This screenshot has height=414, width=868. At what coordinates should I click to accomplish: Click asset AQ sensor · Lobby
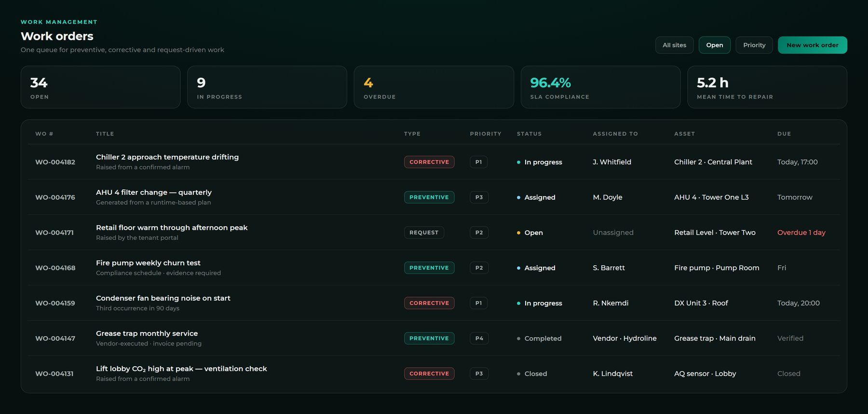705,373
